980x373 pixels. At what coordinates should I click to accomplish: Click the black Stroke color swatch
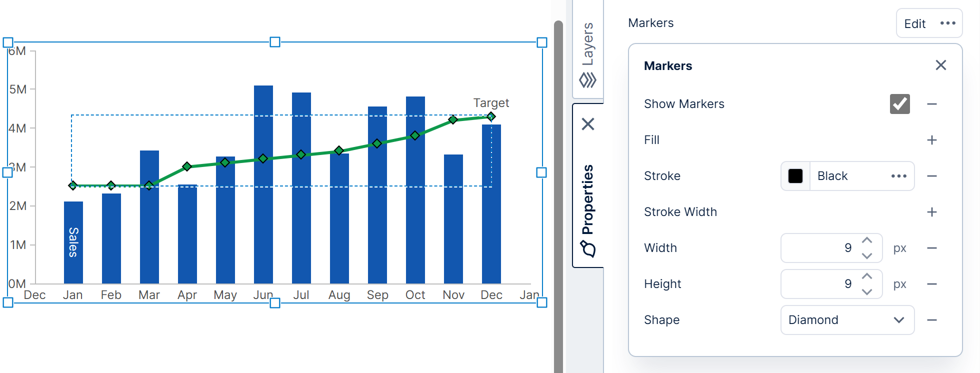point(795,176)
